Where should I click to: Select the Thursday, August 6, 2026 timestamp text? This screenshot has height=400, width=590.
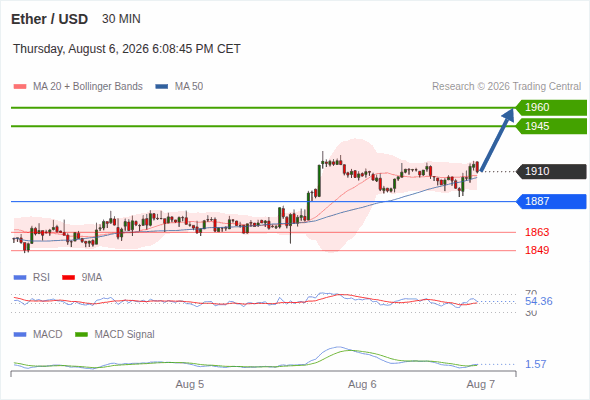tap(127, 49)
